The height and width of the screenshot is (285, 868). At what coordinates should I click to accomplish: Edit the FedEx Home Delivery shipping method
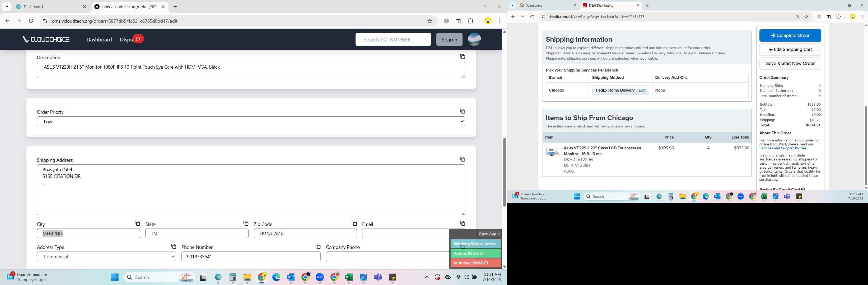click(x=642, y=90)
